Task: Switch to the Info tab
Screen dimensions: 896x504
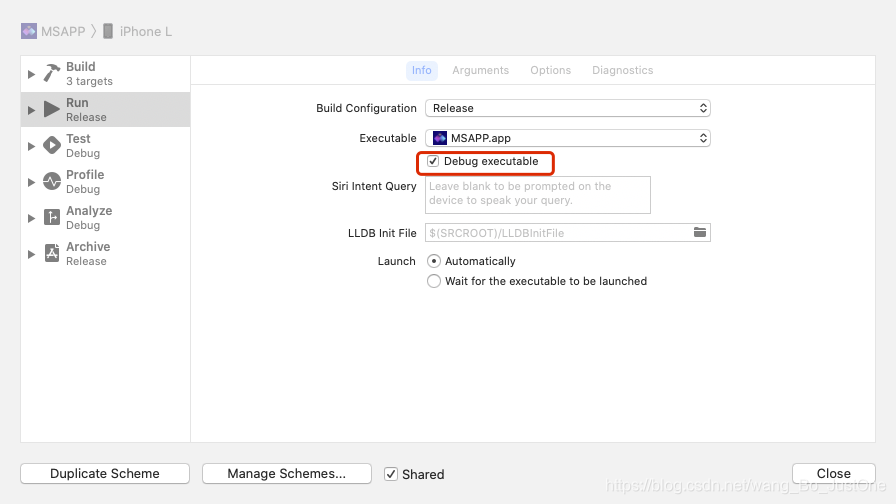Action: 422,70
